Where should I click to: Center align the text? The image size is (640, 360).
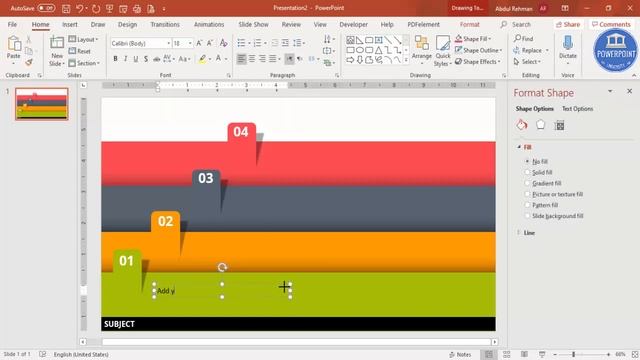tap(252, 59)
